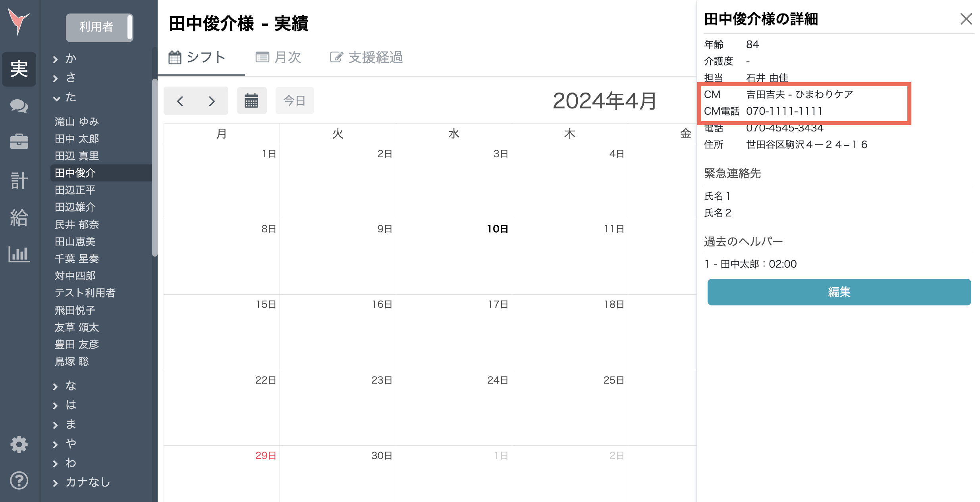Image resolution: width=980 pixels, height=502 pixels.
Task: Switch to the 月次 tab
Action: coord(279,58)
